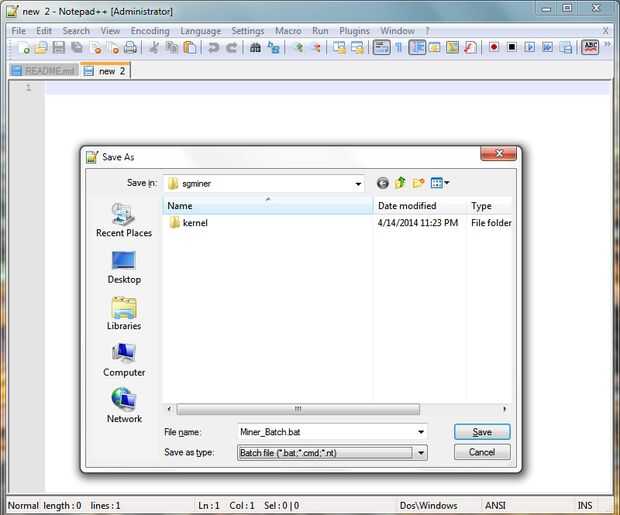The height and width of the screenshot is (515, 620).
Task: Open the Encoding menu
Action: click(x=150, y=31)
